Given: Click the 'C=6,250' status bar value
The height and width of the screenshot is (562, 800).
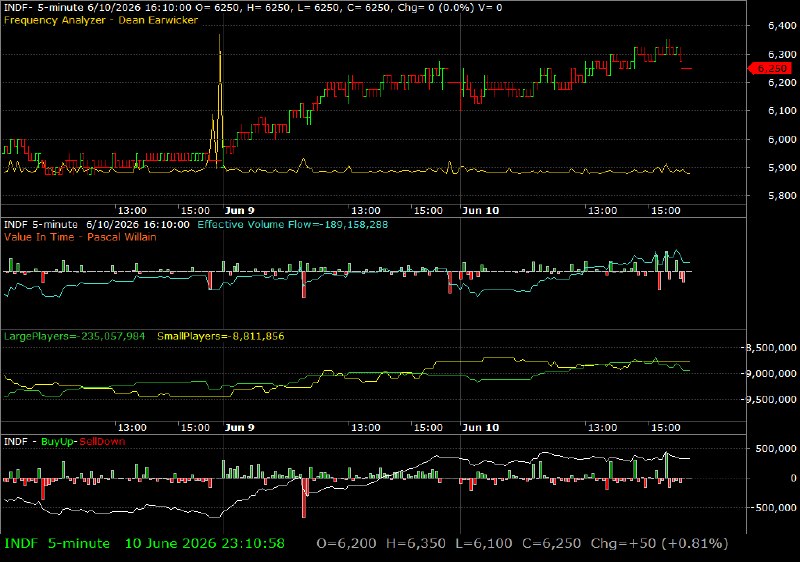Looking at the screenshot, I should 552,544.
